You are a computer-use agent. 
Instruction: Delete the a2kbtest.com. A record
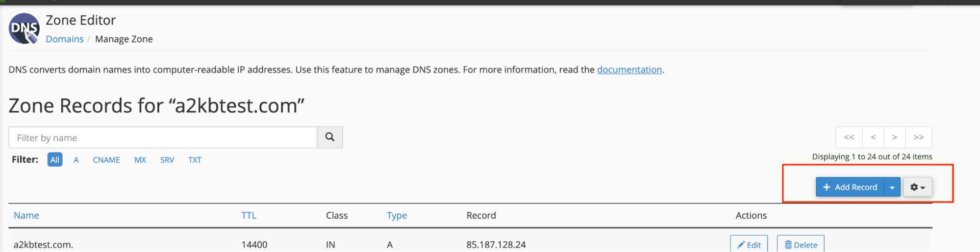[801, 245]
